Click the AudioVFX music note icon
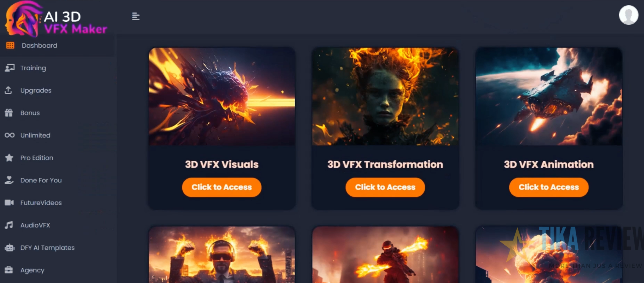Screen dimensions: 644x283 pos(9,225)
